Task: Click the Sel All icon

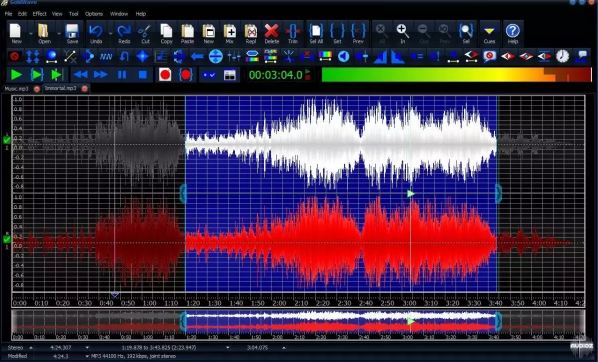Action: [316, 34]
